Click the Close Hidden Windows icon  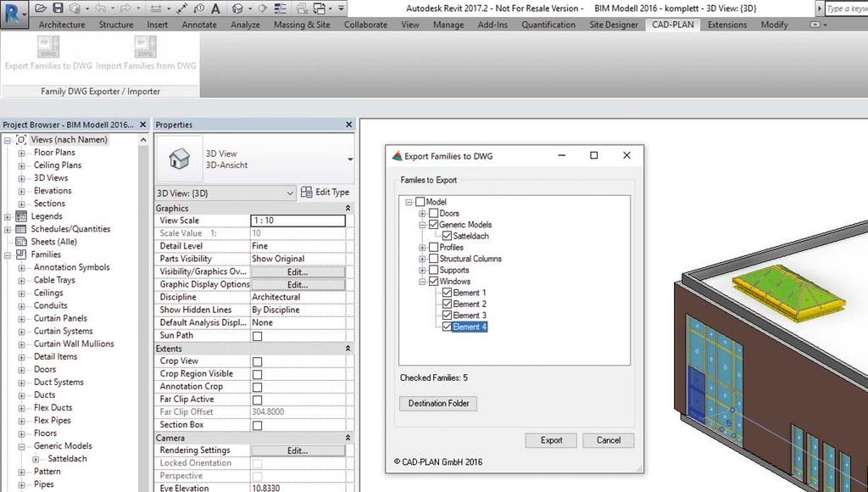[302, 8]
